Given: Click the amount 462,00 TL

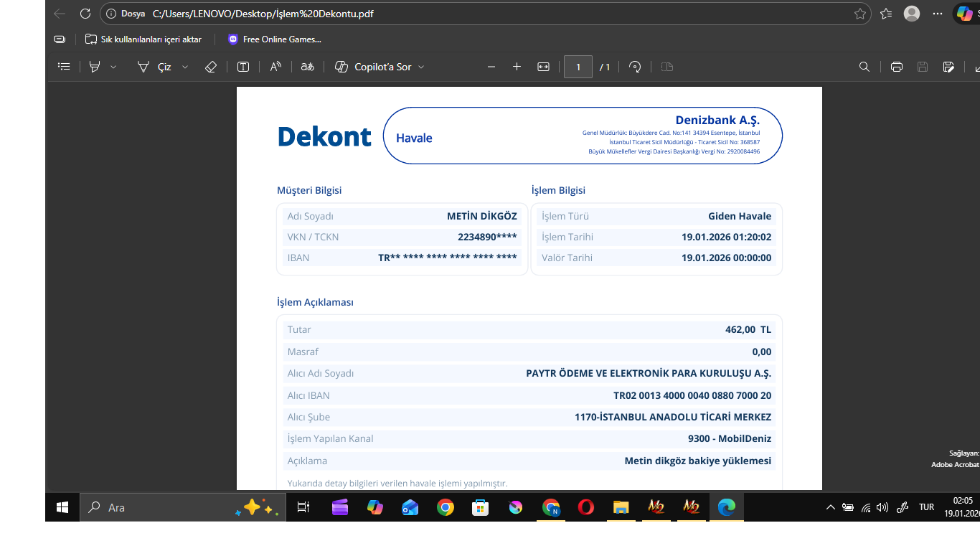Looking at the screenshot, I should (x=748, y=330).
